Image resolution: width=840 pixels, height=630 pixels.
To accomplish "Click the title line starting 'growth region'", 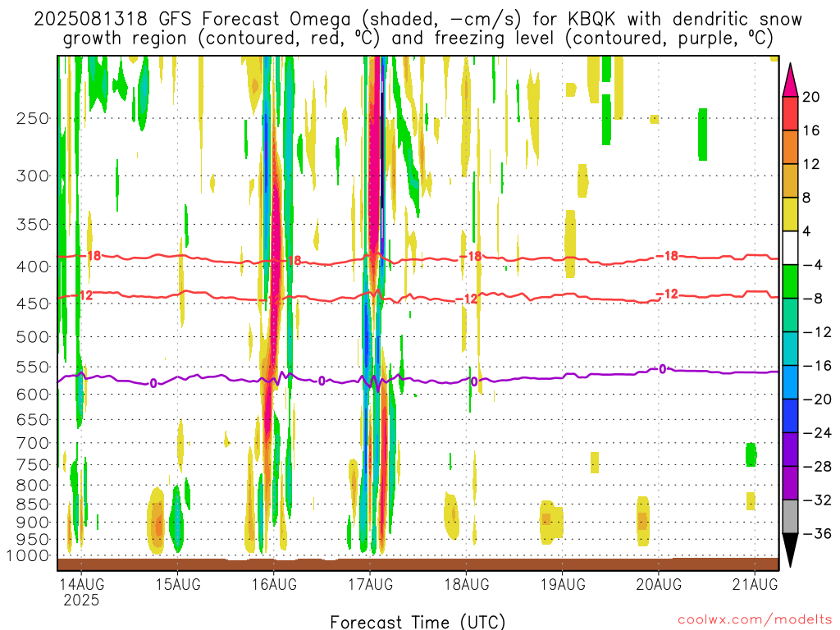I will click(418, 39).
